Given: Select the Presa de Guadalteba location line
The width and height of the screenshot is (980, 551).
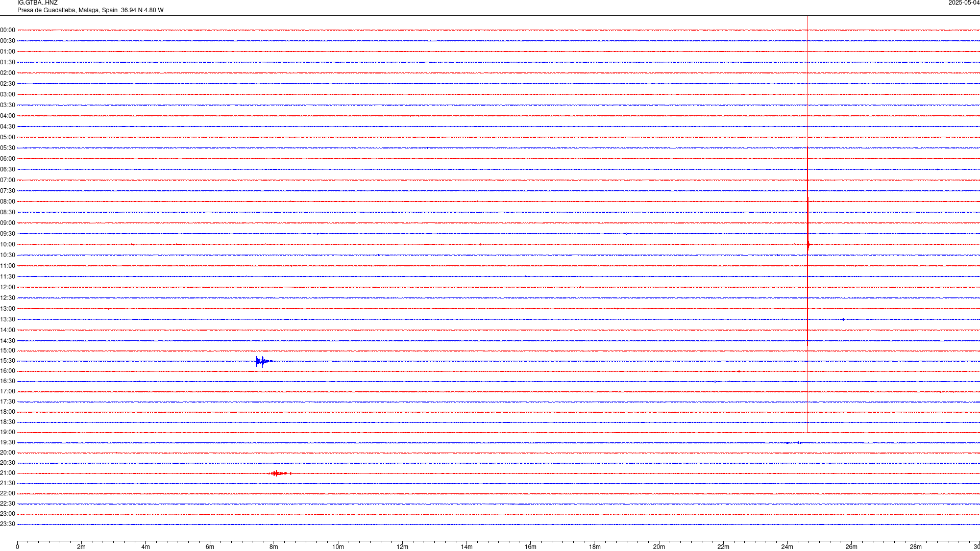Looking at the screenshot, I should pos(90,10).
